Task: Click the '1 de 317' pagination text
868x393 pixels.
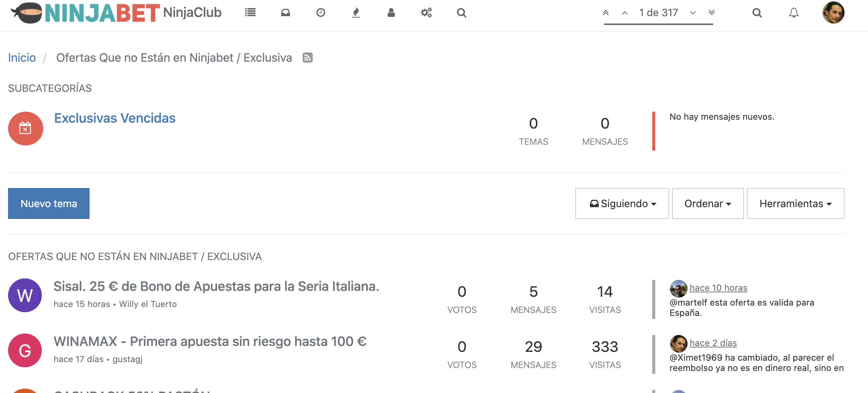Action: (659, 13)
